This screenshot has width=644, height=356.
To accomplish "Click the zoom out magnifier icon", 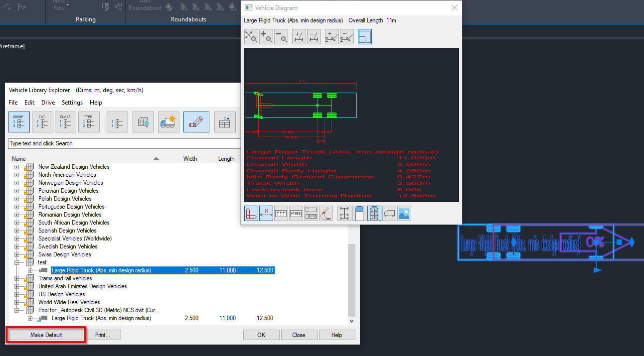I will (x=281, y=37).
